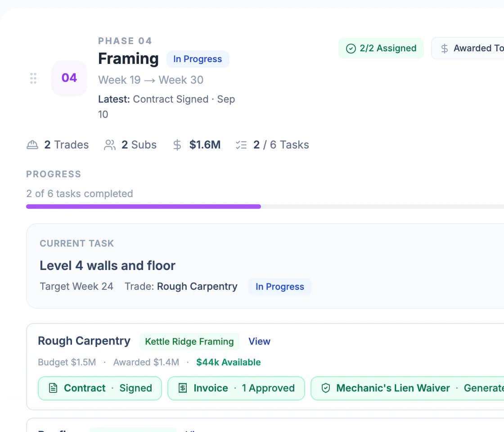Viewport: 504px width, 432px height.
Task: Open View link for Rough Carpentry
Action: point(259,342)
